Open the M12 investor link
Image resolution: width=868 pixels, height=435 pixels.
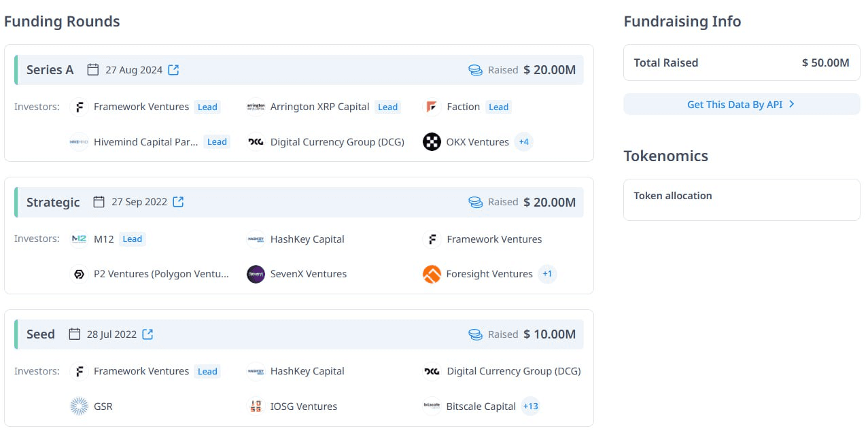pos(103,239)
